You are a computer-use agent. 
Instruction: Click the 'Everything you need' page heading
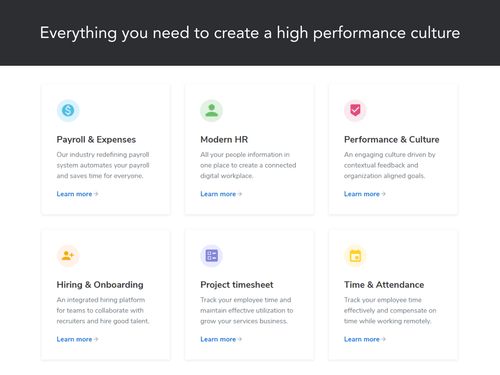click(x=250, y=33)
